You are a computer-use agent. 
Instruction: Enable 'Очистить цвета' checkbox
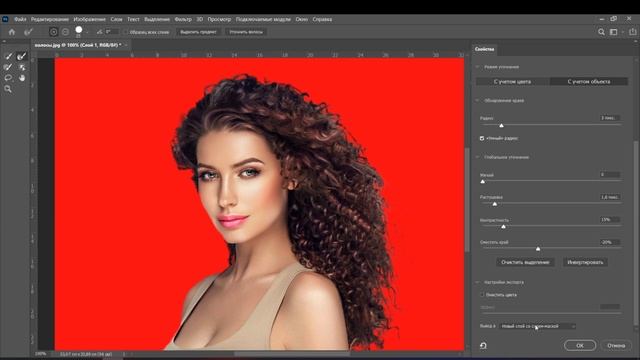click(x=482, y=295)
